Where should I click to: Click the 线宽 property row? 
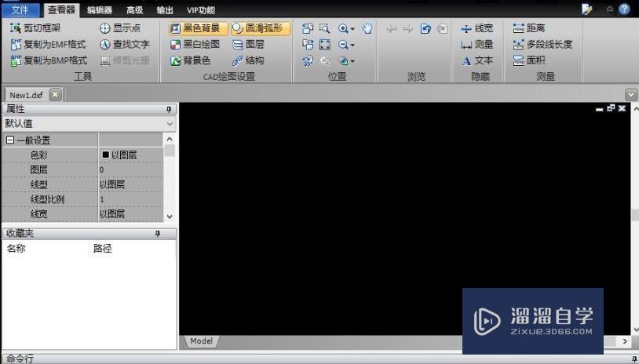(x=83, y=213)
